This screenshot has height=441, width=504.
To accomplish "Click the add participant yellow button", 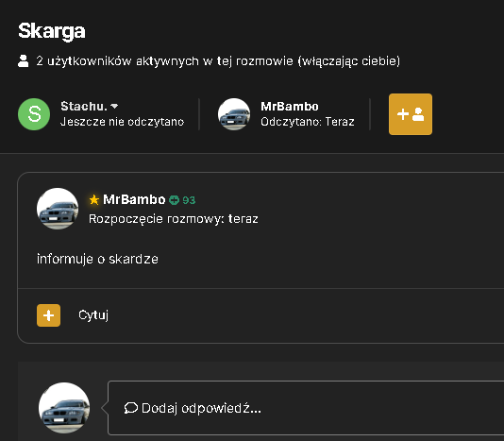I will coord(411,114).
